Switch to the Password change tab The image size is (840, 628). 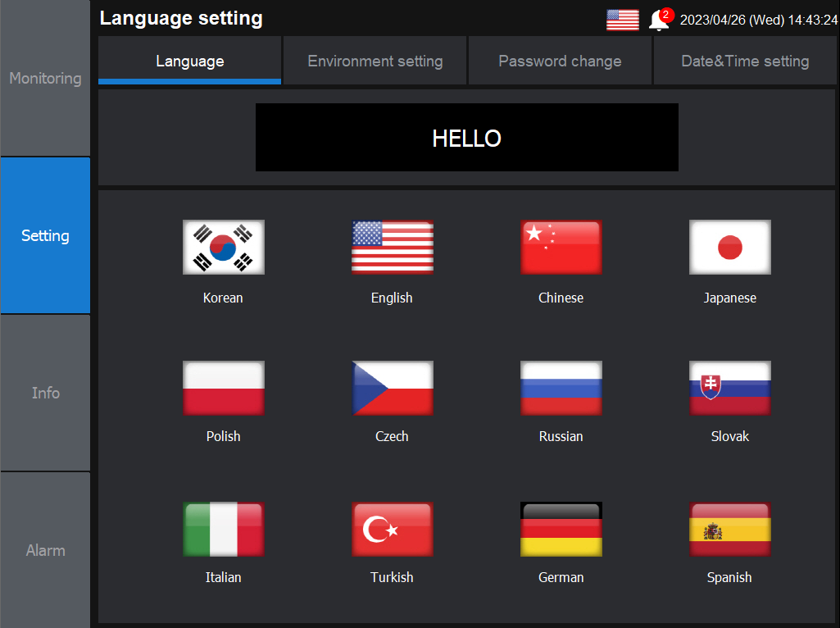(x=560, y=60)
